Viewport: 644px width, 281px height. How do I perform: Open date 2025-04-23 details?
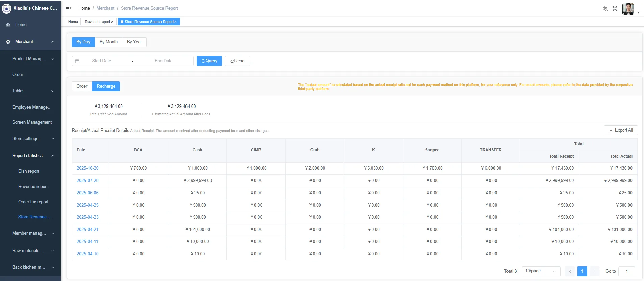click(88, 217)
